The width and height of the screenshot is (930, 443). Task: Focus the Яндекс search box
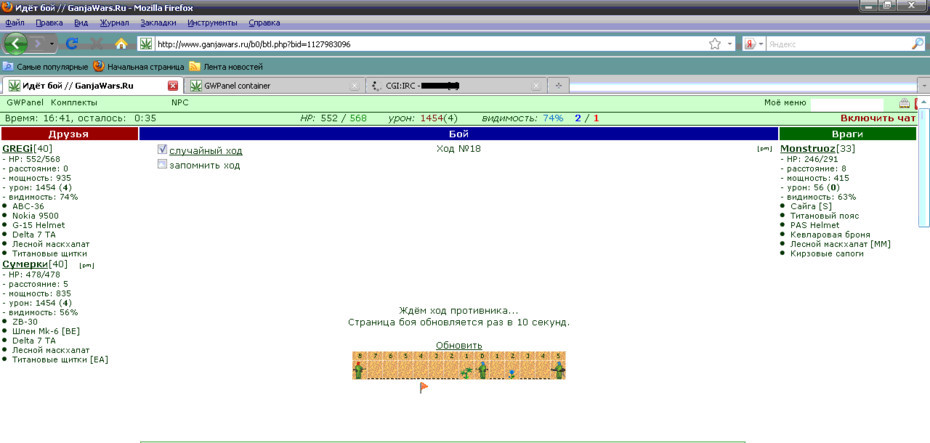click(x=837, y=44)
